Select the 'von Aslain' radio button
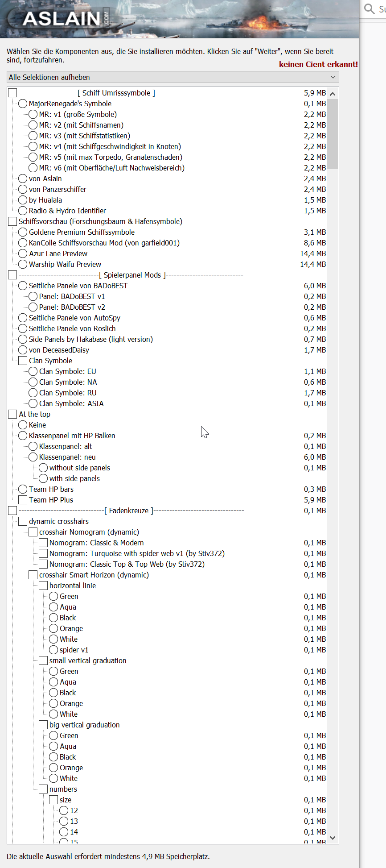 coord(23,179)
